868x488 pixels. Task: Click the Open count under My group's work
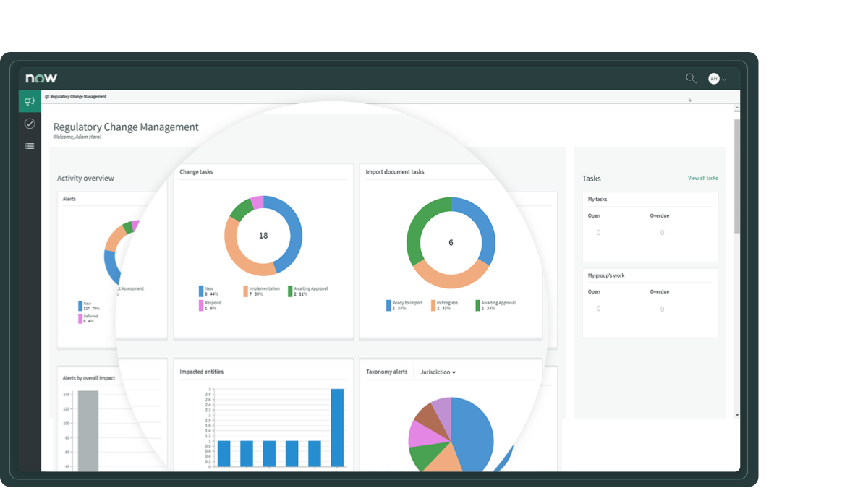[x=598, y=309]
